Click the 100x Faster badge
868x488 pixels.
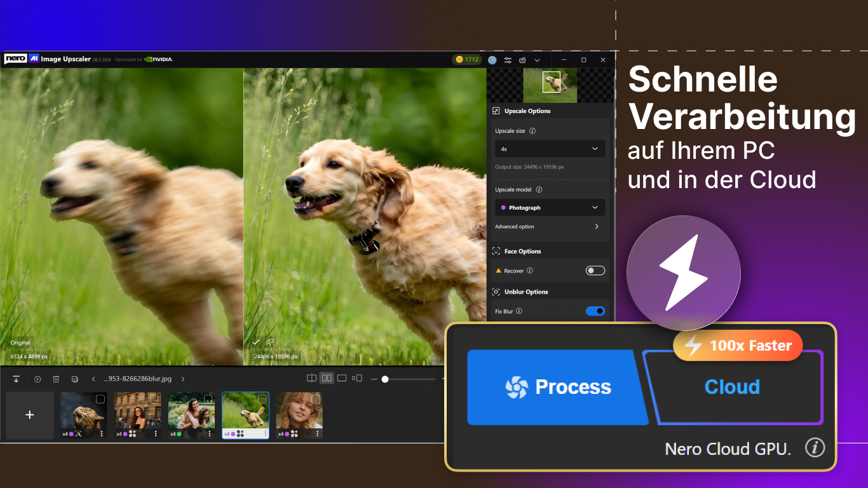[x=738, y=346]
